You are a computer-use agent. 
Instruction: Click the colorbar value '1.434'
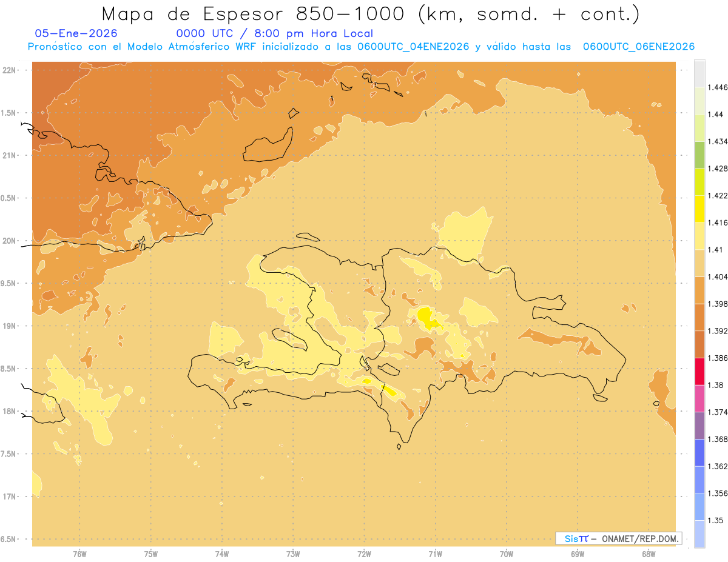[x=718, y=141]
